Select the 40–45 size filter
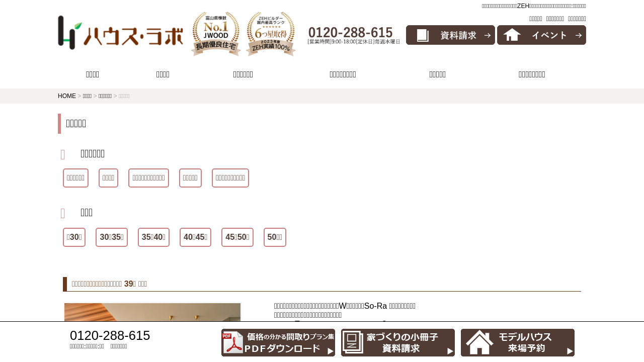Screen dimensions: 644x362 [x=195, y=237]
